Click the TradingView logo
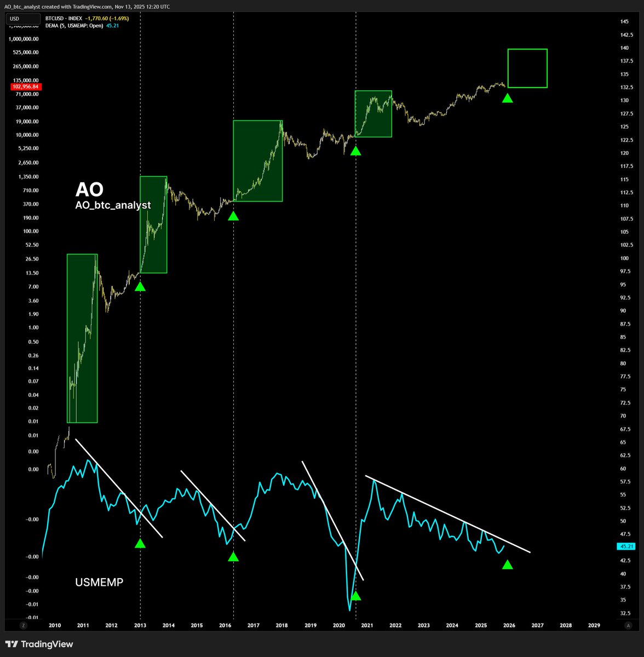Screen dimensions: 644x657 [x=39, y=644]
